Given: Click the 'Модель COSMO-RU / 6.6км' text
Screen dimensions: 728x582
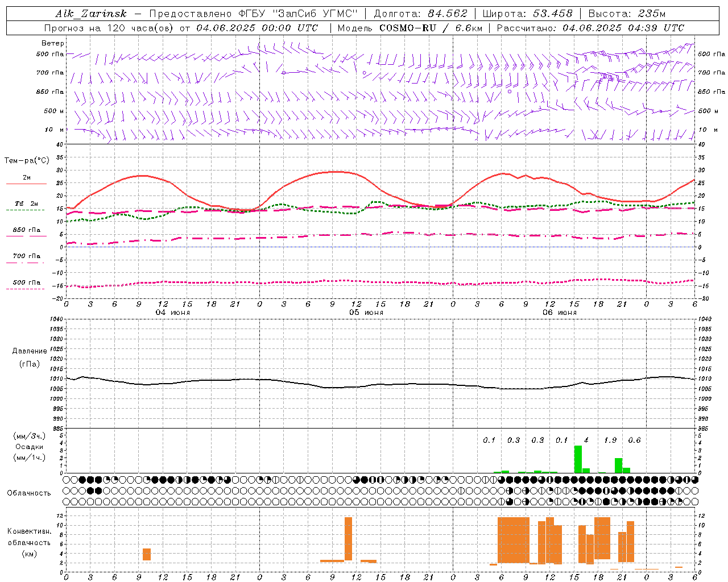Looking at the screenshot, I should point(410,28).
